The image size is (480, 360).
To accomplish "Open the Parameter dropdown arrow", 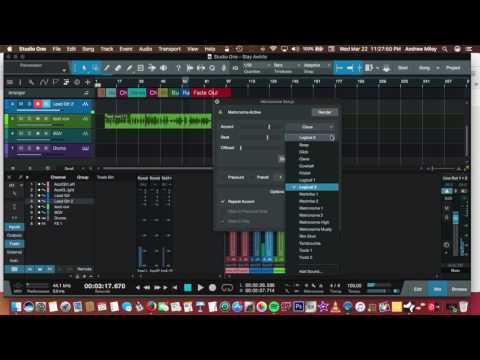I will (64, 70).
